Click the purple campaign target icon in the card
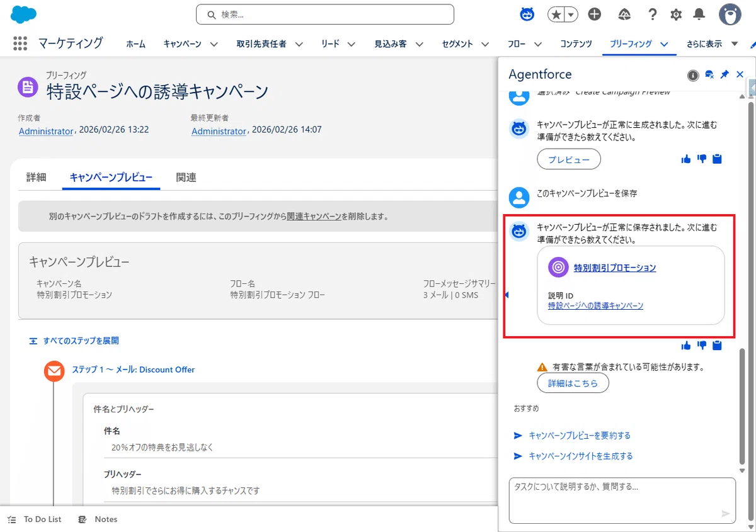 click(x=558, y=268)
